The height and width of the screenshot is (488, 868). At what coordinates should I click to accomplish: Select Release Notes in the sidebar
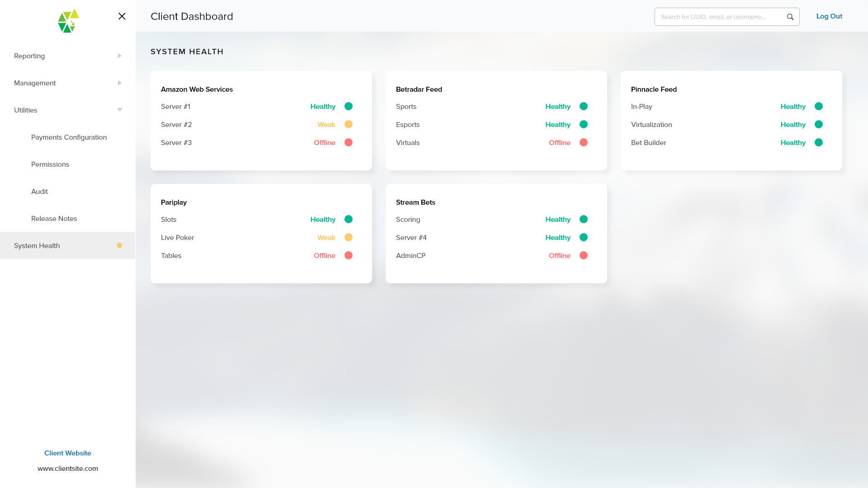pos(54,218)
